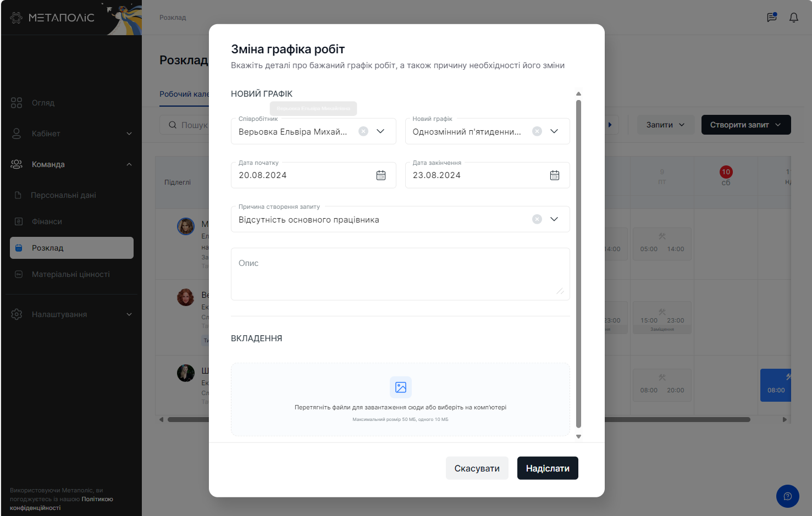Screen dimensions: 812x516
Task: Open the notifications bell
Action: 794,18
